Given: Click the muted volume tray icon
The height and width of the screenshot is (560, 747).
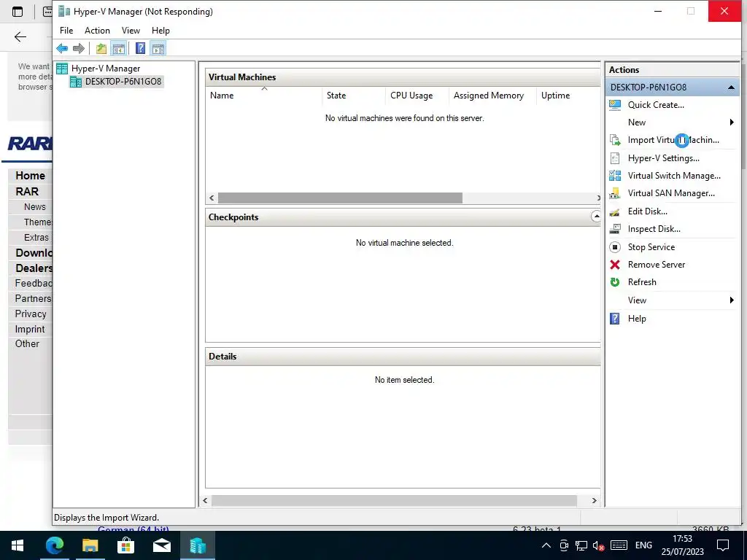Looking at the screenshot, I should 598,545.
